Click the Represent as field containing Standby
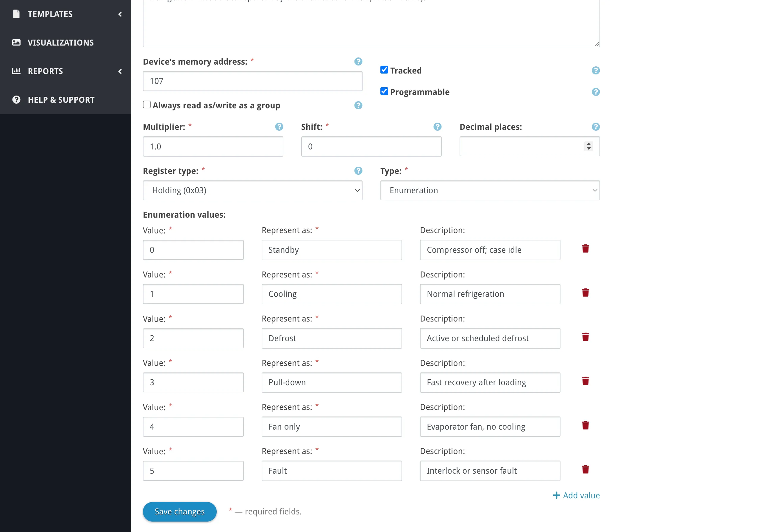Screen dimensions: 762x532 coord(332,250)
